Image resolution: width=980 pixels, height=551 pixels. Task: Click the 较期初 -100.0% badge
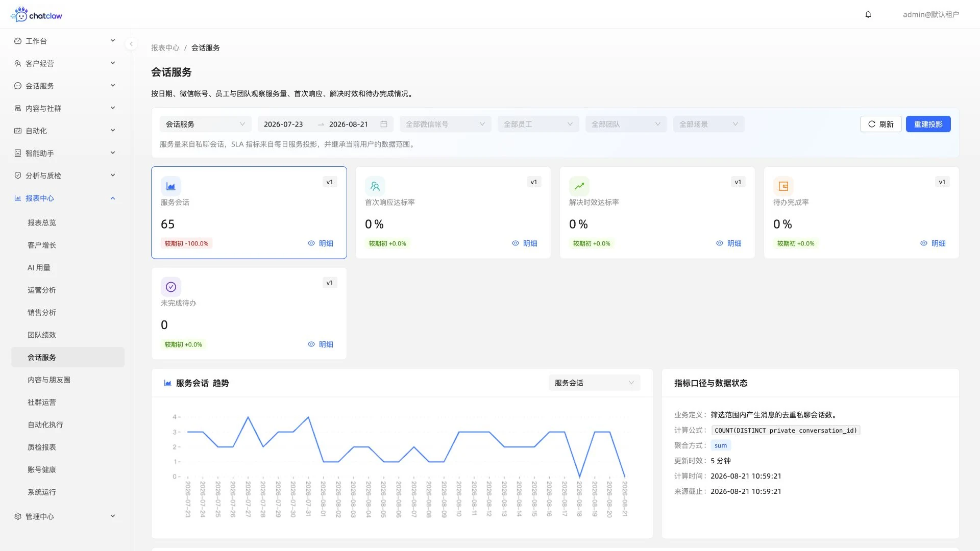click(x=187, y=243)
